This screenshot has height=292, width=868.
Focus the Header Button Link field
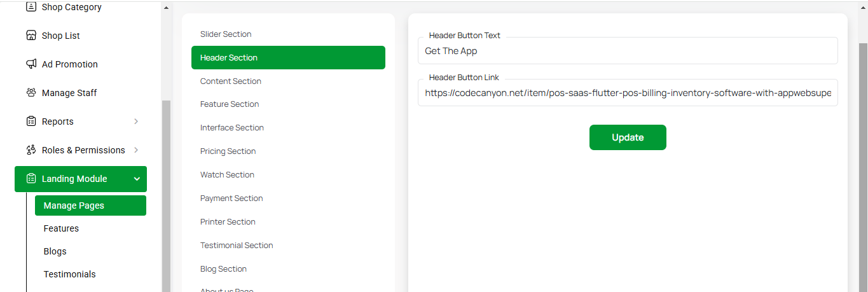tap(628, 93)
